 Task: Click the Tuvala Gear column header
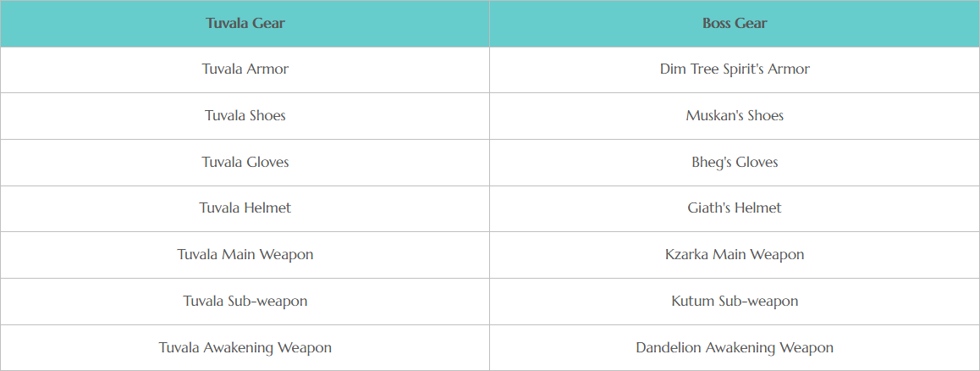point(245,24)
